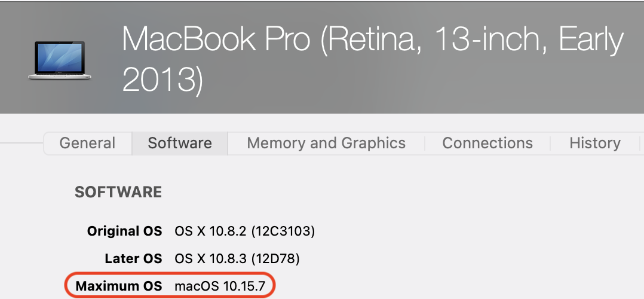Screen dimensions: 644x299
Task: Show the History tab
Action: (x=594, y=144)
